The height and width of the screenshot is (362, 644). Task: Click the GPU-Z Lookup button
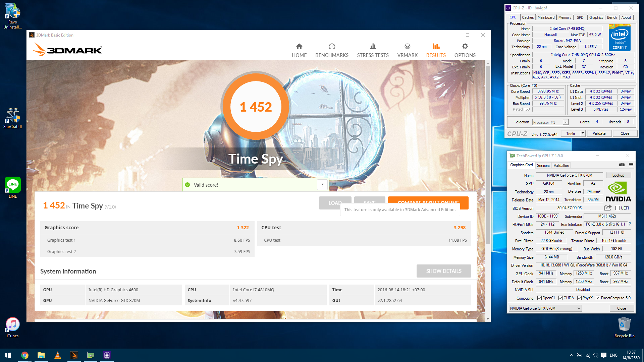[618, 175]
